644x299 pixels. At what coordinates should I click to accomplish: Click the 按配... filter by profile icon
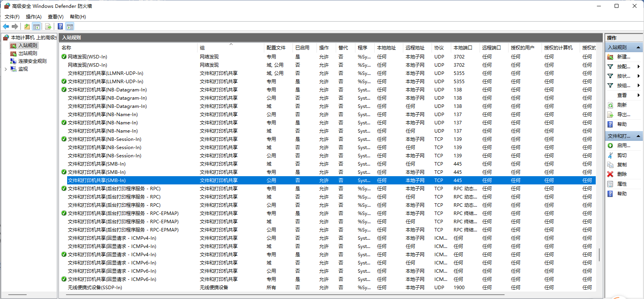[610, 67]
